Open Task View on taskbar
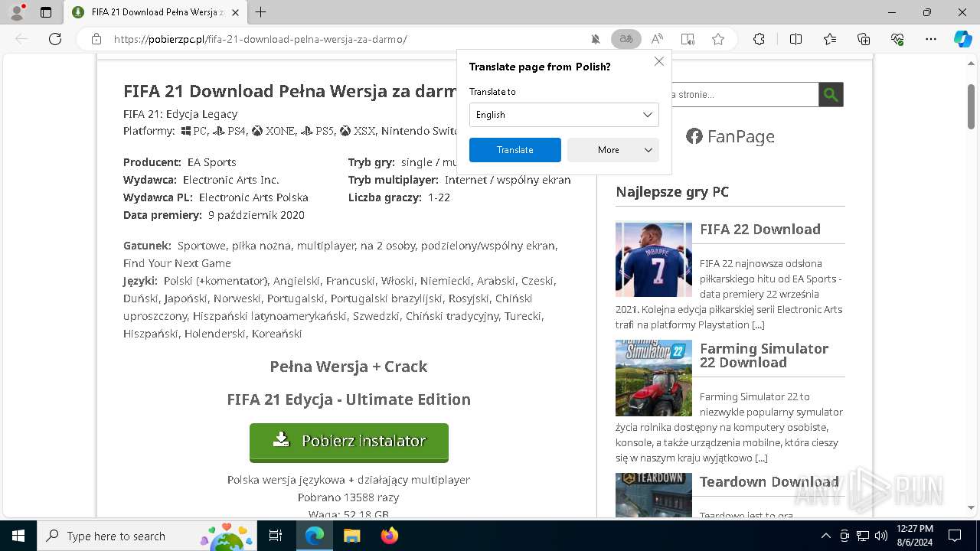 coord(276,536)
